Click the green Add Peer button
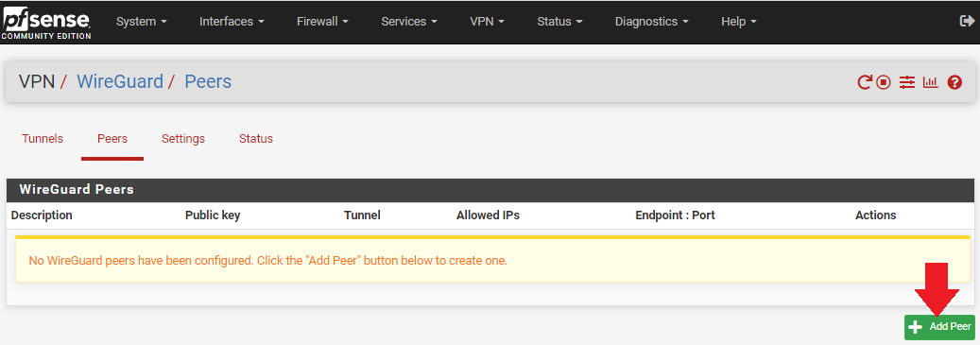Screen dimensions: 980x345 point(939,327)
